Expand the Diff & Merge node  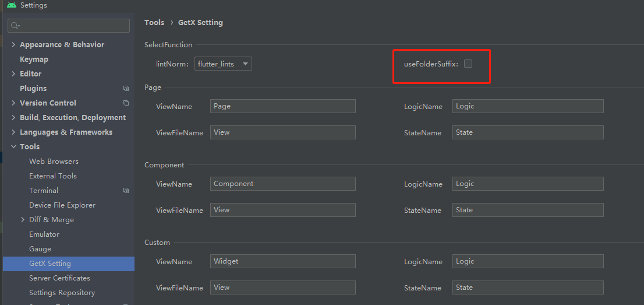tap(23, 220)
